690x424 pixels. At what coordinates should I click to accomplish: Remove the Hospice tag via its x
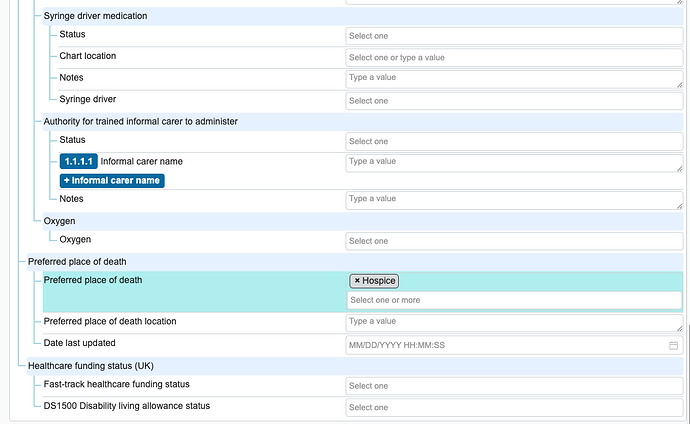tap(357, 281)
